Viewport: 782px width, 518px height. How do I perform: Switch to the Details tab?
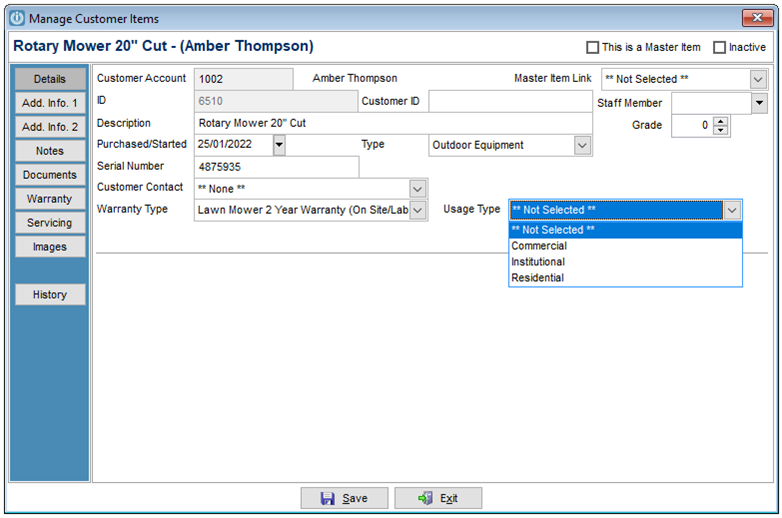pyautogui.click(x=50, y=79)
